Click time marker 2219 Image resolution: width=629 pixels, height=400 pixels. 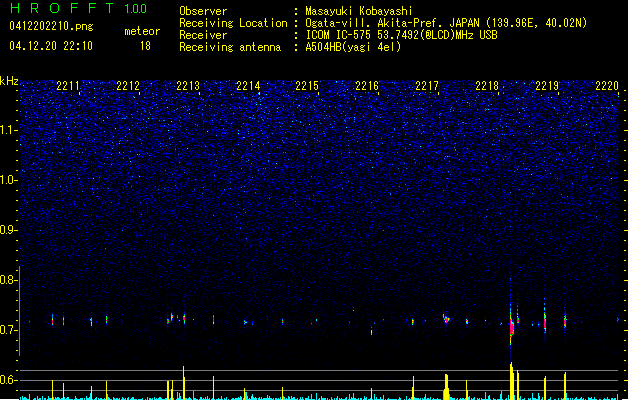pos(547,86)
